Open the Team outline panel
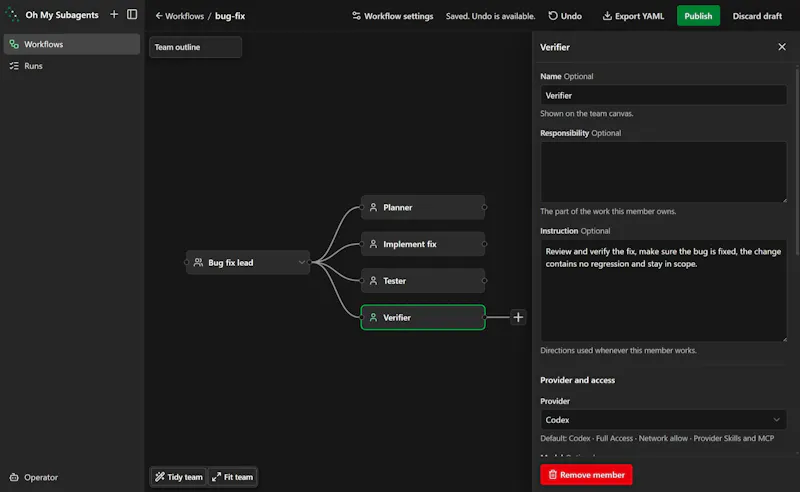Image resolution: width=800 pixels, height=492 pixels. 195,47
